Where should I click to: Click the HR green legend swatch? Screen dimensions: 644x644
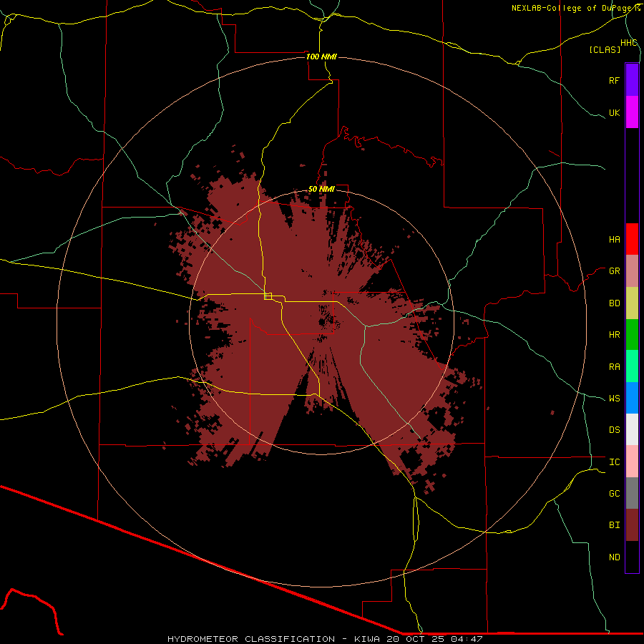[x=632, y=335]
